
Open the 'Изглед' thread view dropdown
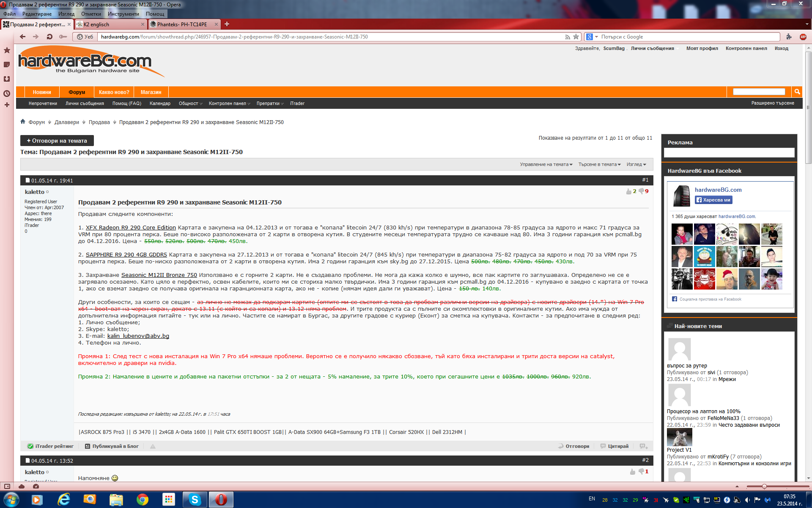[x=636, y=164]
